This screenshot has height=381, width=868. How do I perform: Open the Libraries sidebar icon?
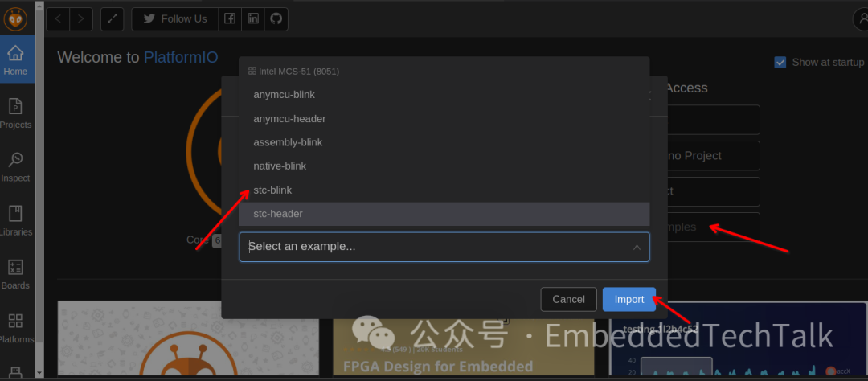tap(15, 220)
